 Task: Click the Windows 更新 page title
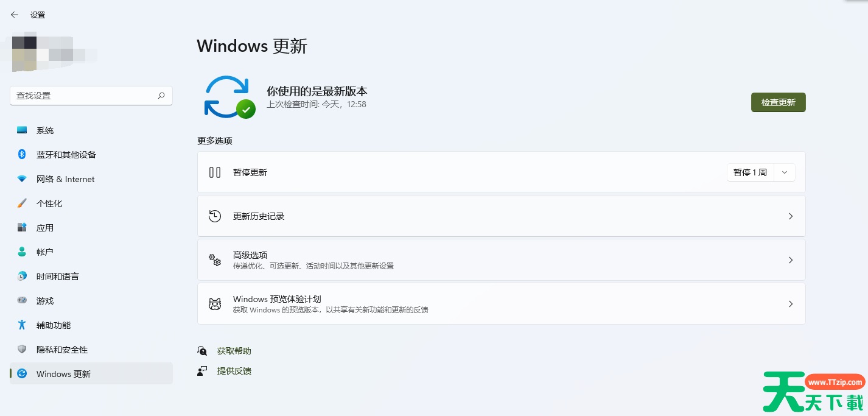point(252,46)
